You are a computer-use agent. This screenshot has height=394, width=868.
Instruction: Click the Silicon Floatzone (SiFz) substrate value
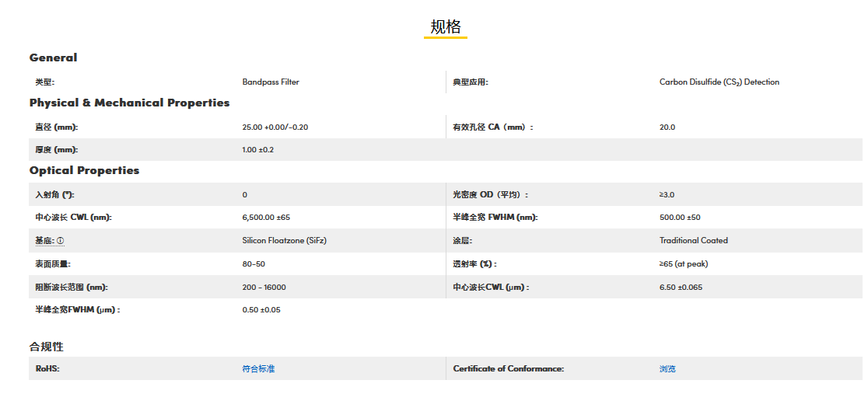(284, 241)
